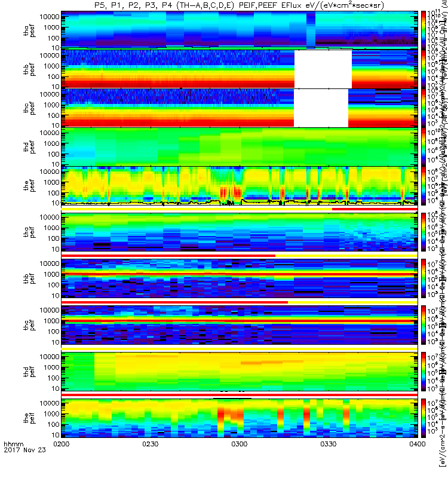Select the 'thd peif' panel label
The width and height of the screenshot is (448, 478).
click(x=29, y=371)
